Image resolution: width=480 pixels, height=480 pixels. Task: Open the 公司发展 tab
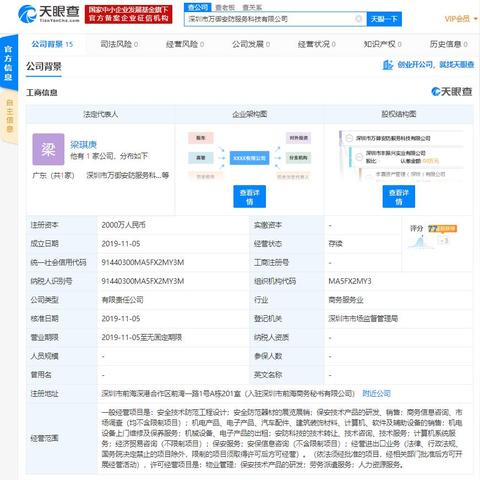251,44
